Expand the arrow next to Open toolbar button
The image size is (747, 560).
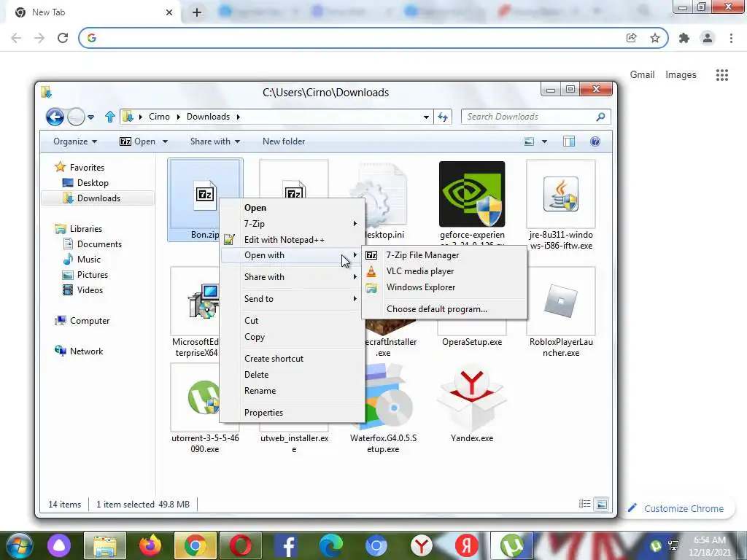point(165,141)
